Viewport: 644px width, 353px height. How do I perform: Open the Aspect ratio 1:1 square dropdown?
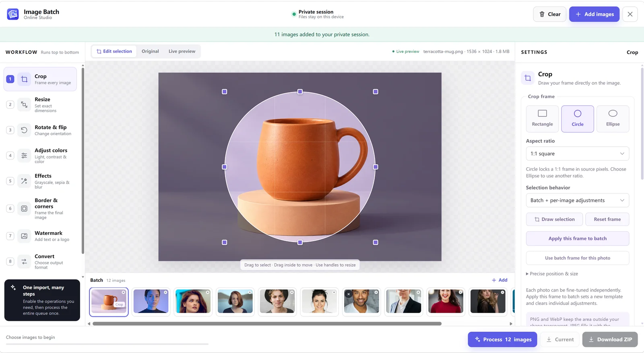[578, 154]
